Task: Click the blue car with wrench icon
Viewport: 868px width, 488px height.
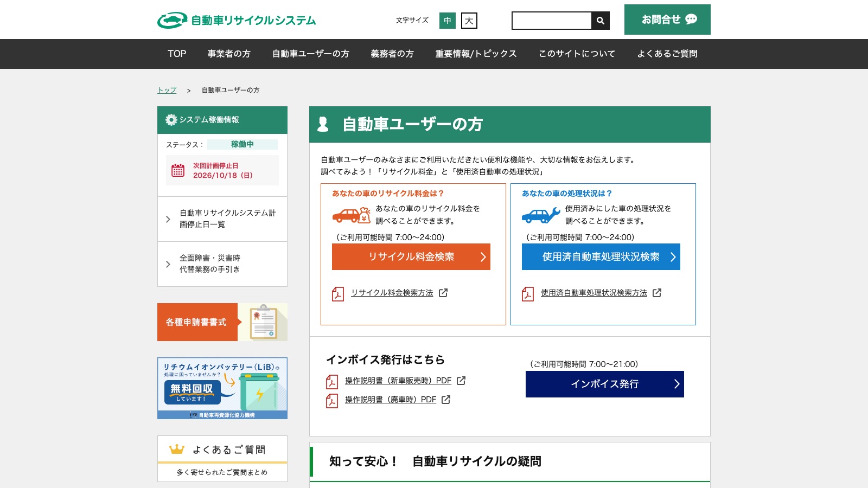Action: (x=541, y=215)
